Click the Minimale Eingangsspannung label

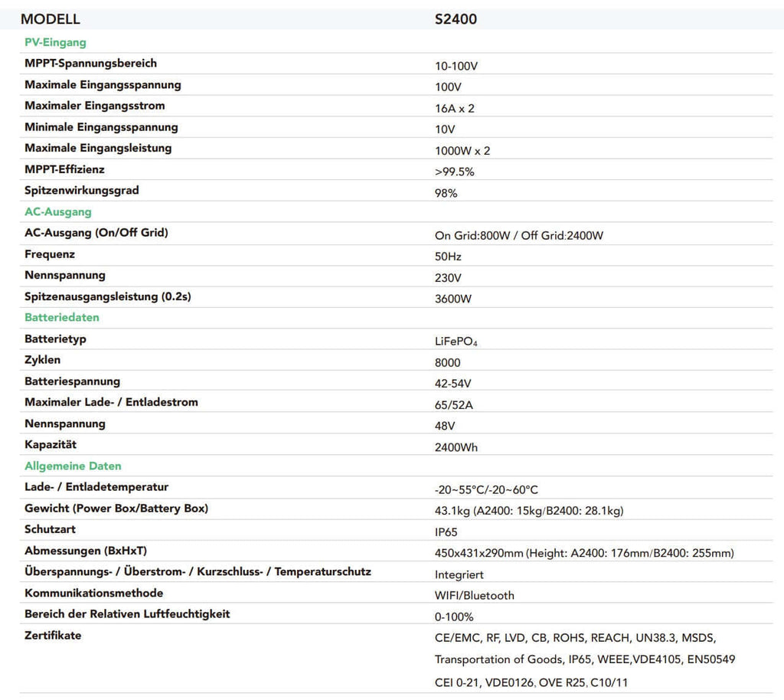[x=101, y=127]
